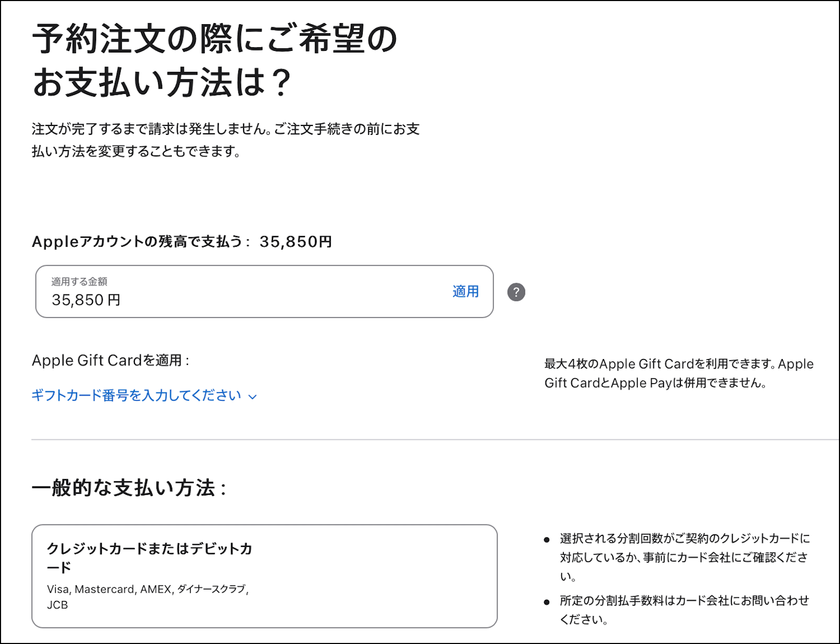The width and height of the screenshot is (840, 644).
Task: Click Appleアカウントの残高で支払う: 35,850円 text
Action: click(x=182, y=241)
